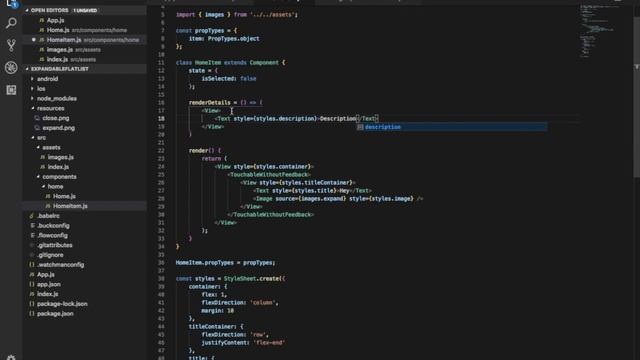Screen dimensions: 640x360
Task: Open the Extensions view icon
Action: coord(11,90)
